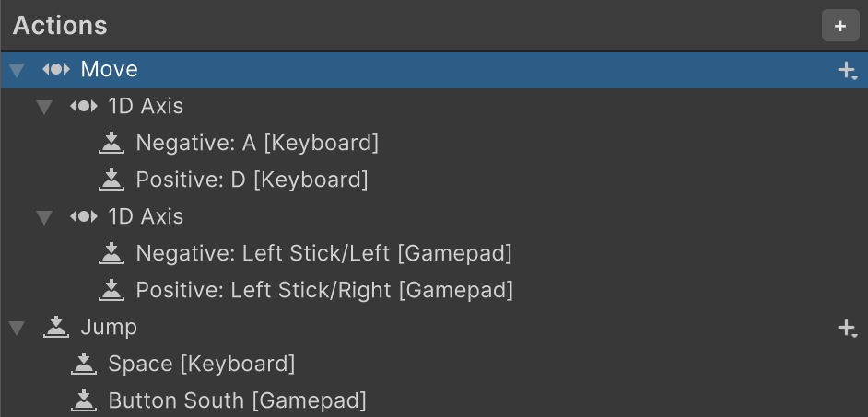Click the binding icon beside Space [Keyboard]
868x417 pixels.
pyautogui.click(x=84, y=364)
